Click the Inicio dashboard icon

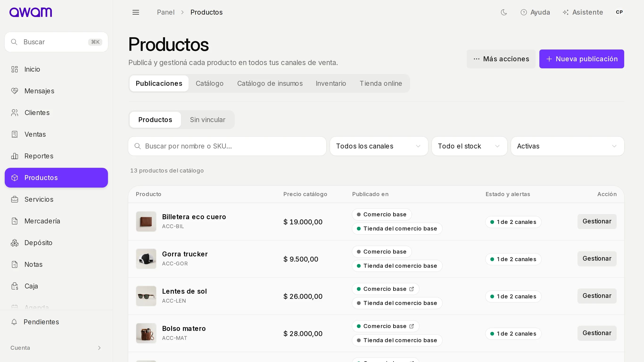[15, 69]
